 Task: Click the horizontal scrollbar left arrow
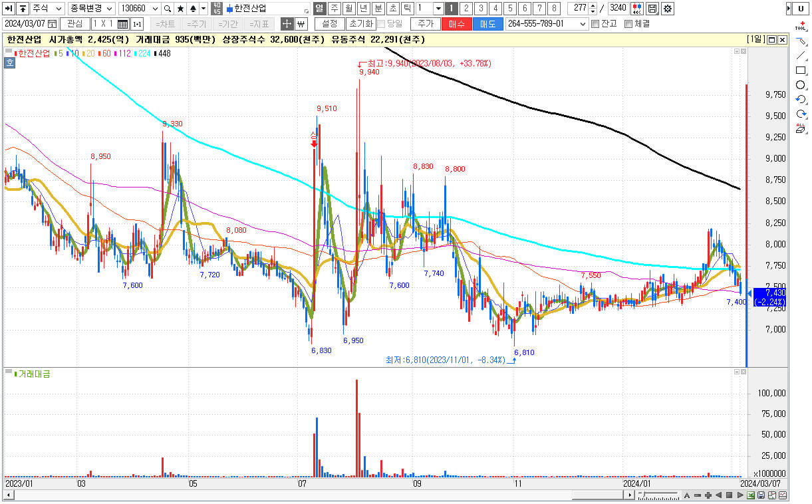point(9,495)
